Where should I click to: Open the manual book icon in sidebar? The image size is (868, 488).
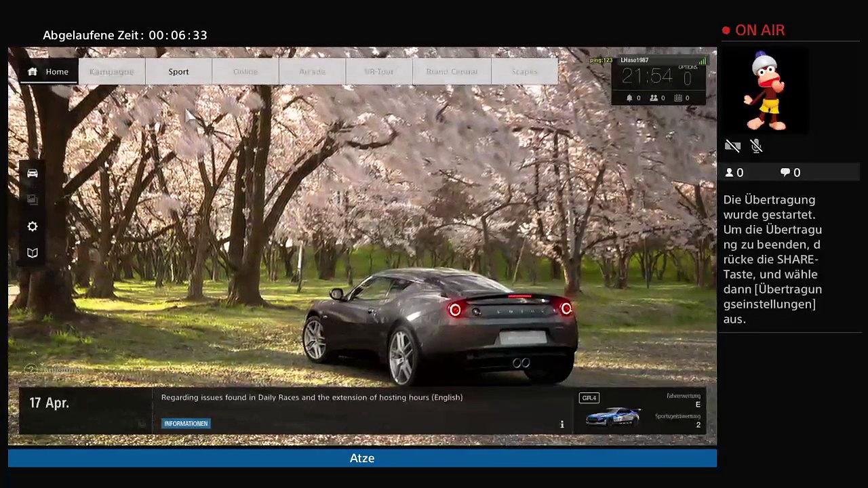click(33, 253)
